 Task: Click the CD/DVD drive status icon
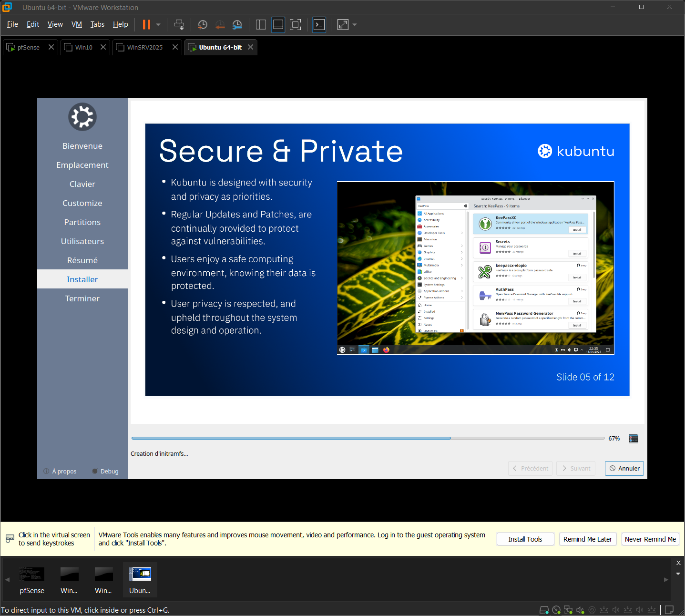tap(556, 610)
